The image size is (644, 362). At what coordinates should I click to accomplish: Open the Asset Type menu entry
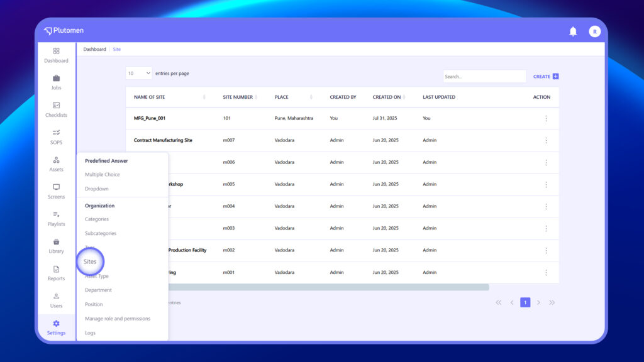tap(97, 276)
